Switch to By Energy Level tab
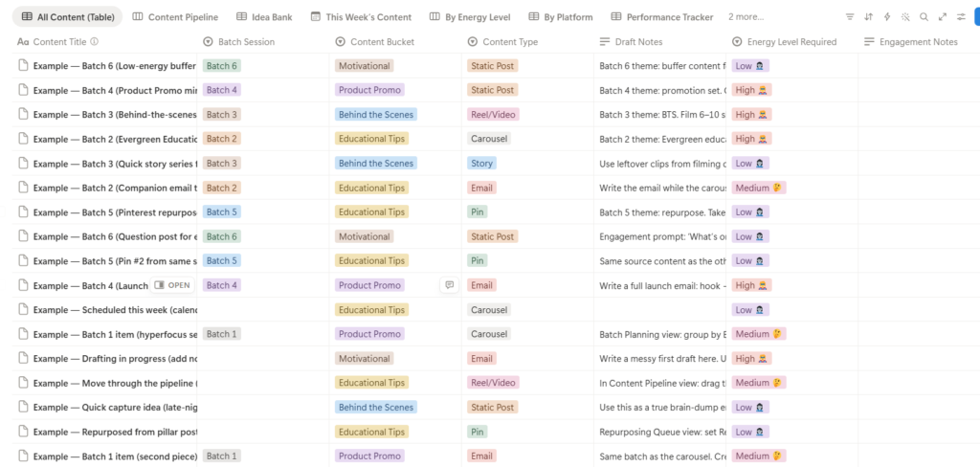 click(x=470, y=17)
